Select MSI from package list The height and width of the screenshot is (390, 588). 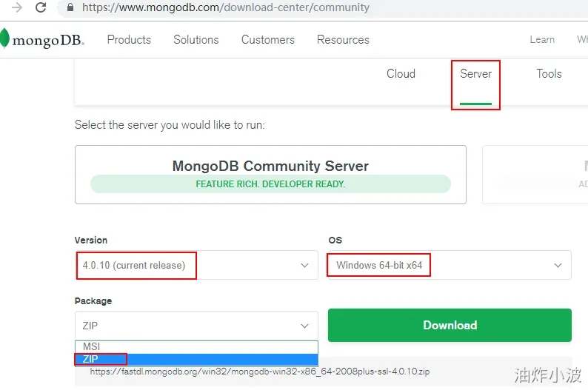tap(196, 346)
